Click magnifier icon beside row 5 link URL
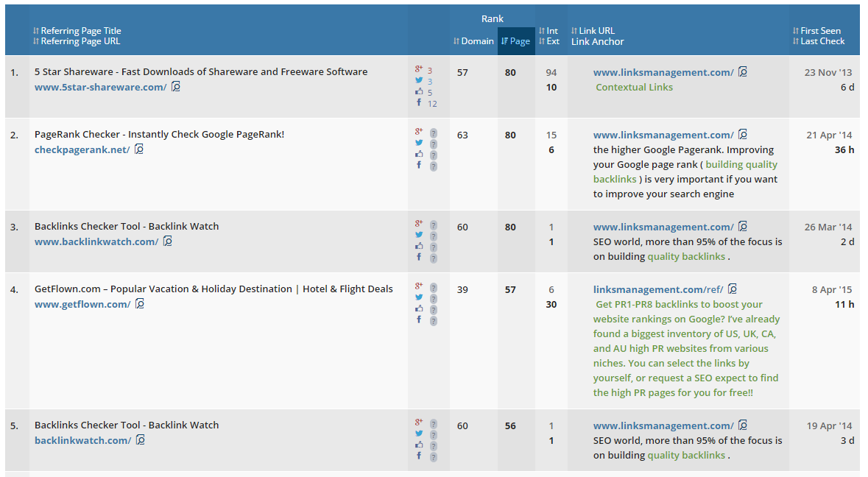This screenshot has width=868, height=477. 743,425
